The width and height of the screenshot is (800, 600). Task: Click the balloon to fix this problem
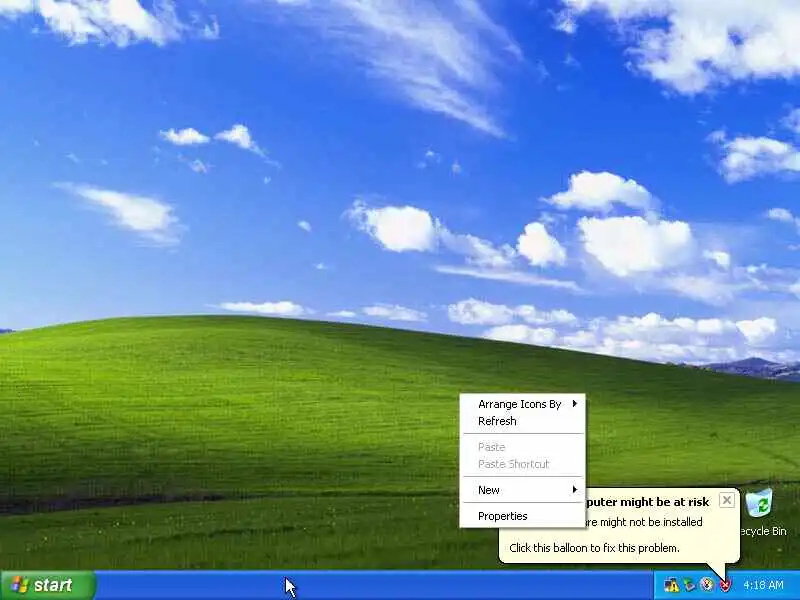coord(594,548)
